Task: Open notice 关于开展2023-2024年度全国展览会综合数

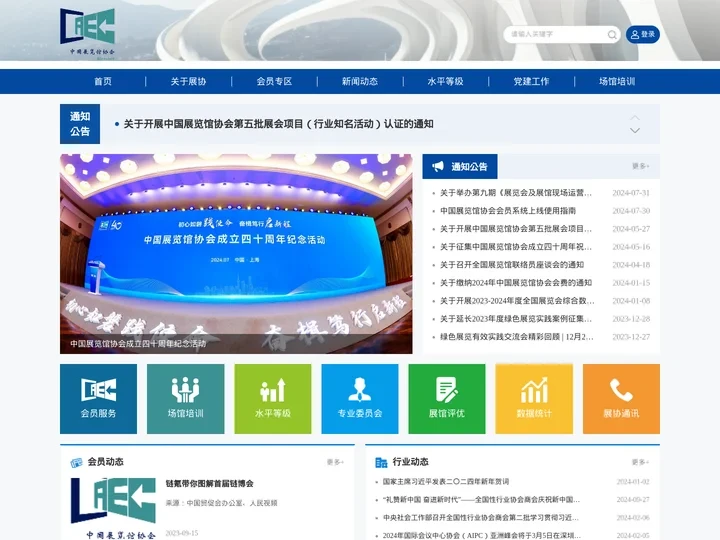Action: [x=517, y=301]
